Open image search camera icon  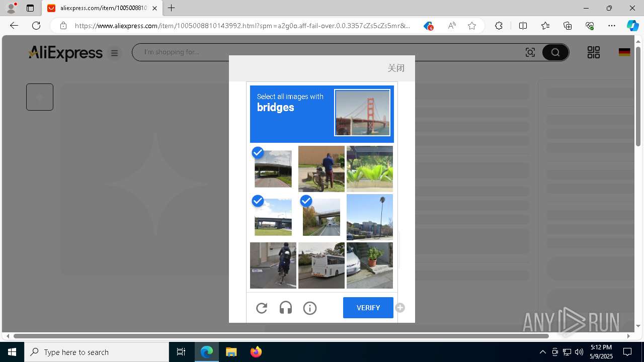click(x=530, y=52)
